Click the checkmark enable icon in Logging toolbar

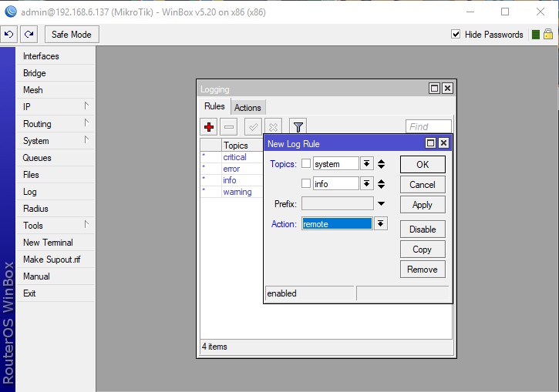click(253, 127)
